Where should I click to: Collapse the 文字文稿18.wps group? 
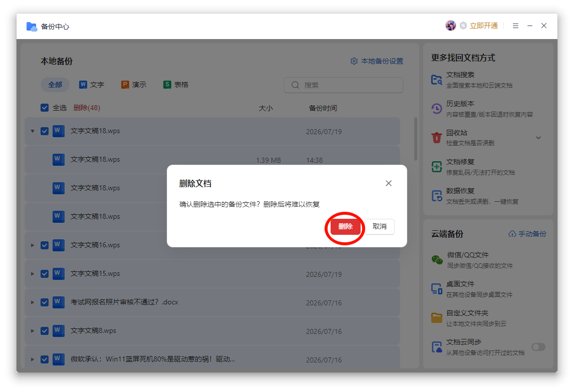pos(33,131)
